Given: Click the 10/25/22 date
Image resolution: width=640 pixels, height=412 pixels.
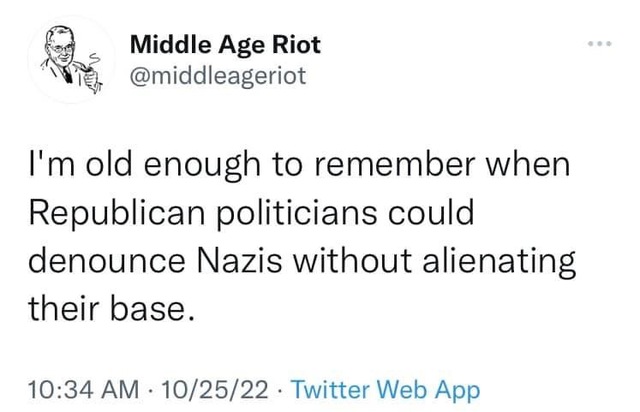Looking at the screenshot, I should [x=215, y=389].
